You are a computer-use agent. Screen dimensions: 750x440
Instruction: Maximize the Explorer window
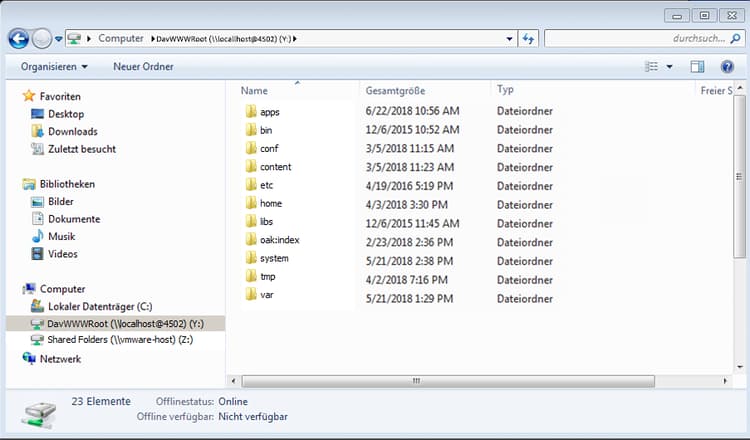coord(705,16)
